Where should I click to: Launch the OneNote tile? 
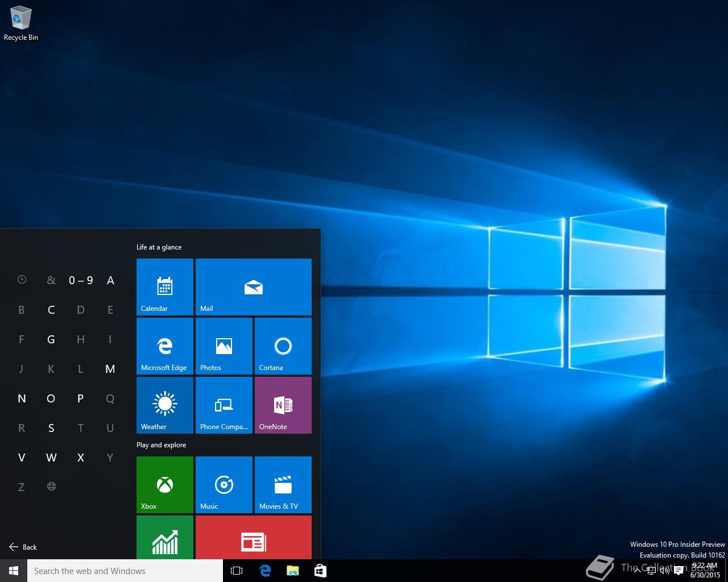283,405
